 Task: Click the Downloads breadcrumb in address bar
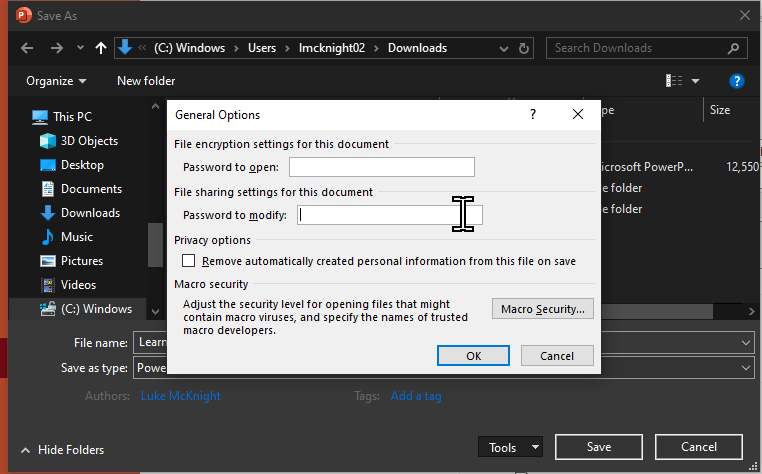click(417, 48)
